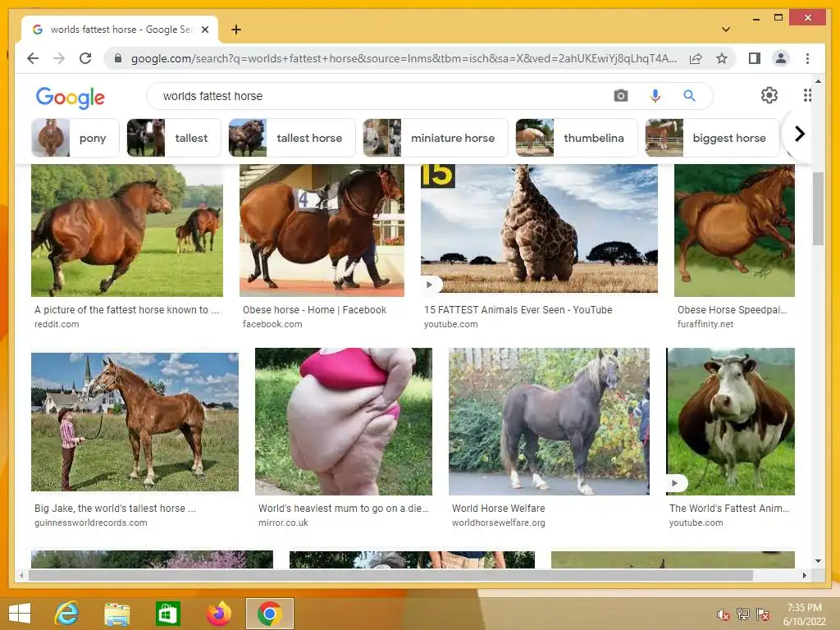Click the address bar URL
The image size is (840, 630).
point(404,58)
